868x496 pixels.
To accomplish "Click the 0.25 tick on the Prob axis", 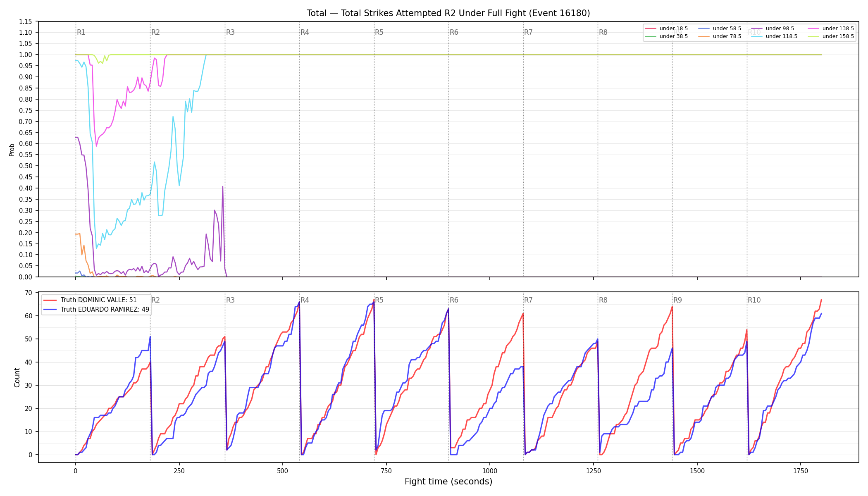I will pyautogui.click(x=26, y=222).
